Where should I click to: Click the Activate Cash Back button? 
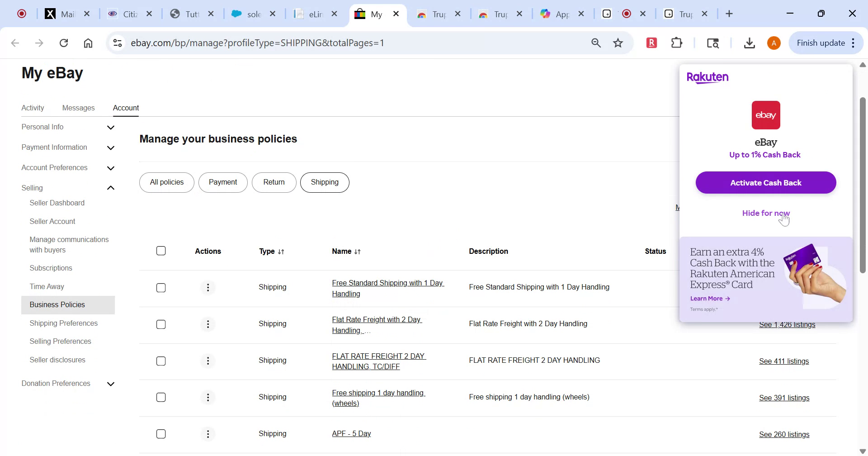[765, 182]
